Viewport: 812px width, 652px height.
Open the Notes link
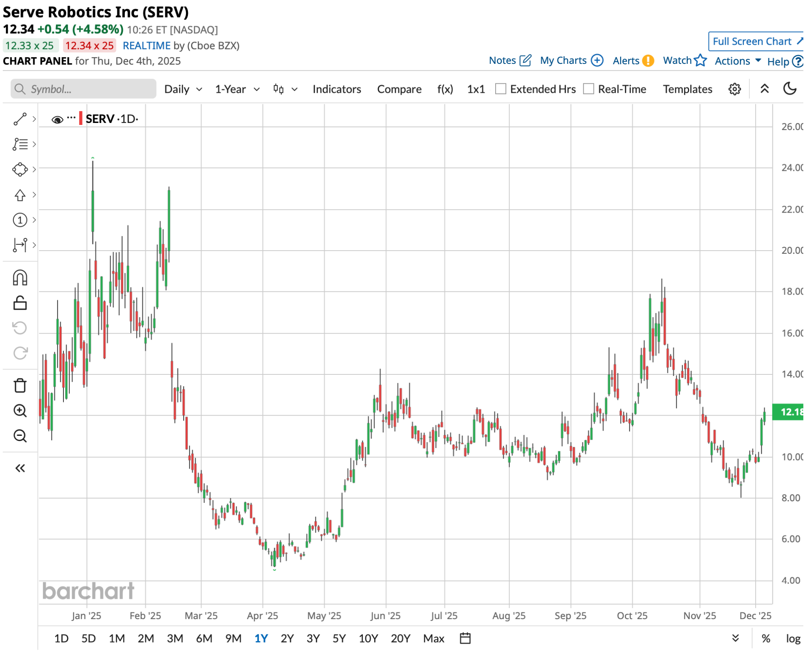(509, 61)
